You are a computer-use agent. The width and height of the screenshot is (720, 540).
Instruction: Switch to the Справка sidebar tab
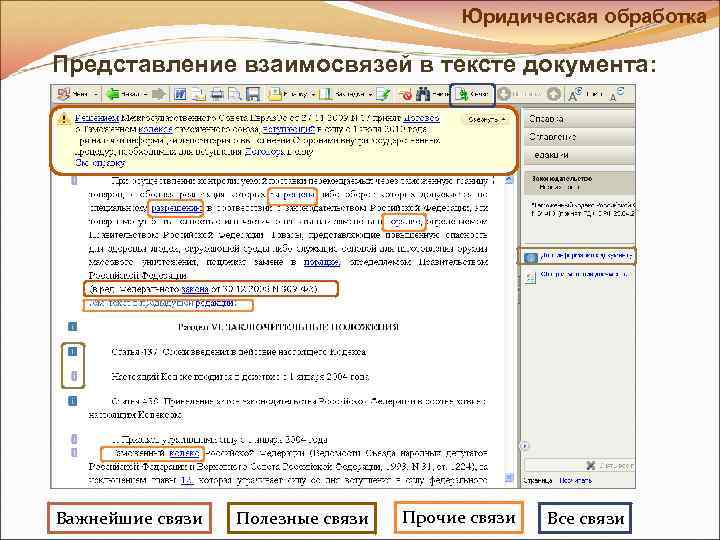579,119
